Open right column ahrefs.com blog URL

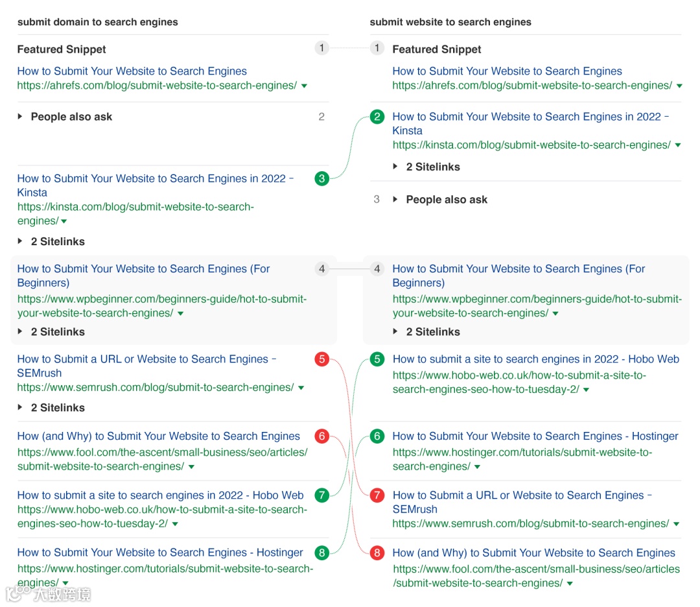532,86
